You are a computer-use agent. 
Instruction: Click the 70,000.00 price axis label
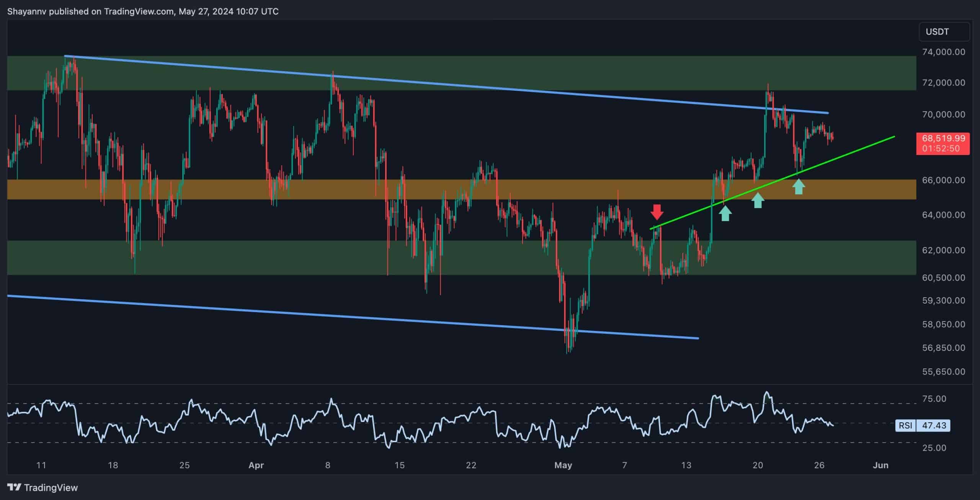click(943, 114)
